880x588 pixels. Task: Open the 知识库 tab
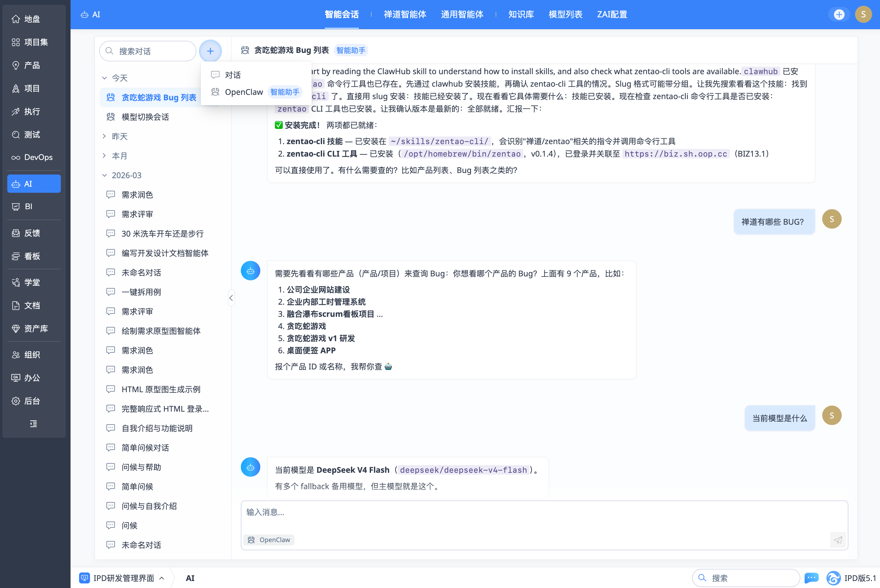(521, 15)
